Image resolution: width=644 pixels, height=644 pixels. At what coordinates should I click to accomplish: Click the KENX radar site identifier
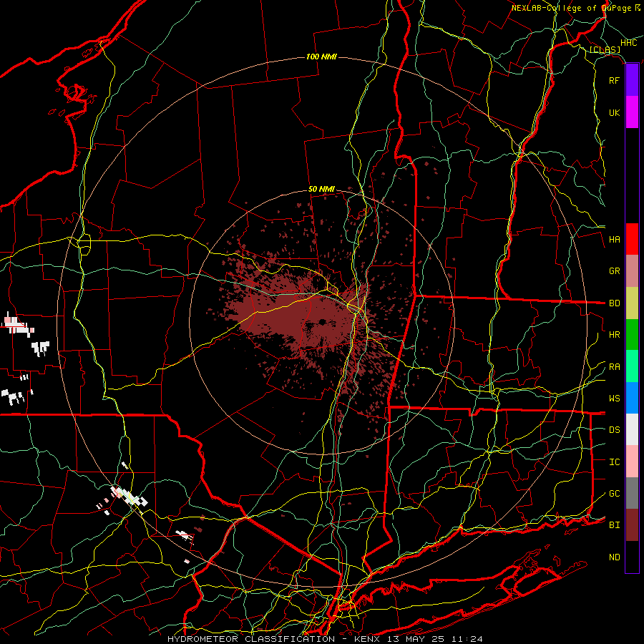point(369,639)
